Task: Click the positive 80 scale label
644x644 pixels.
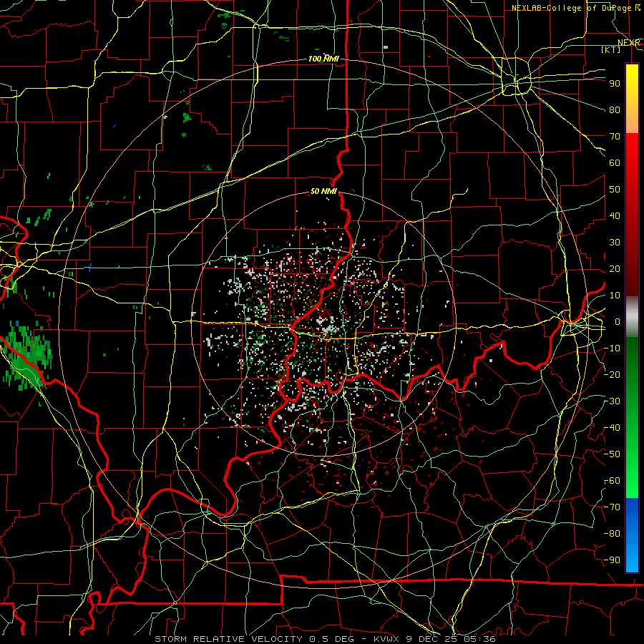Action: point(615,110)
